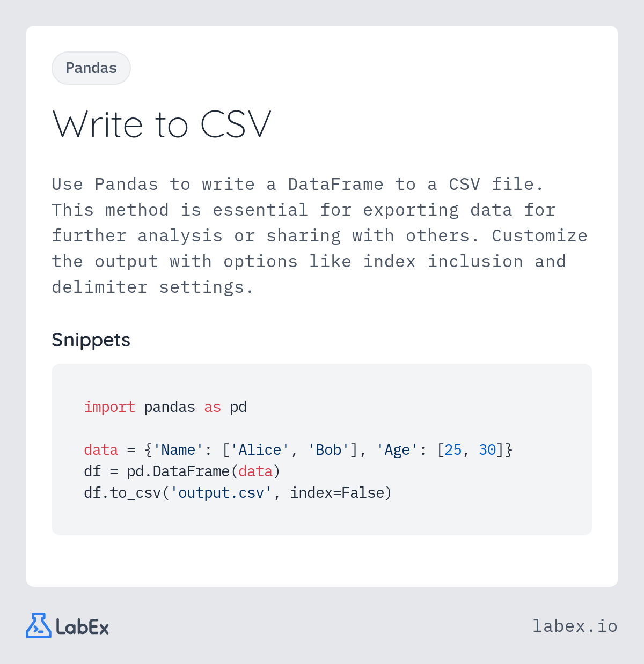Click the index=False argument
This screenshot has height=664, width=644.
pos(337,493)
